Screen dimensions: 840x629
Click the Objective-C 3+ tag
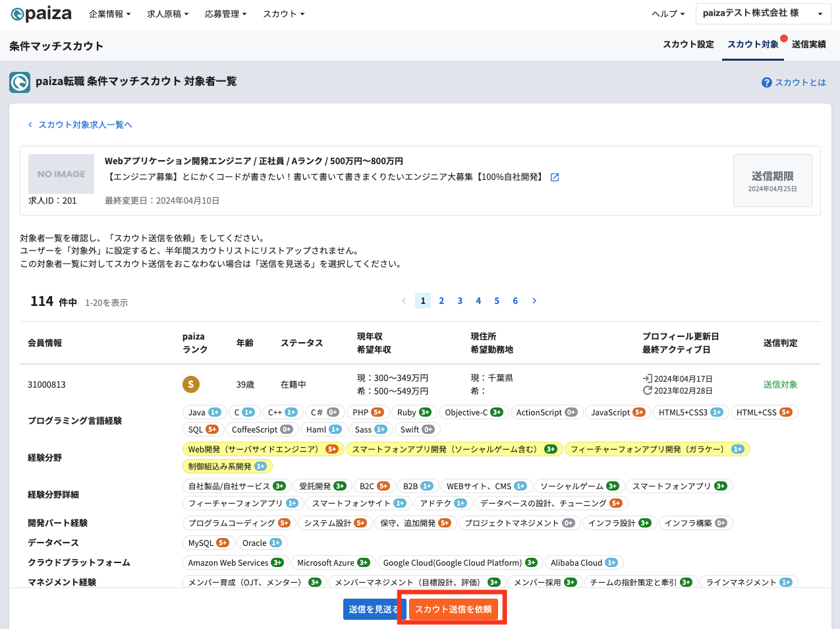[474, 412]
